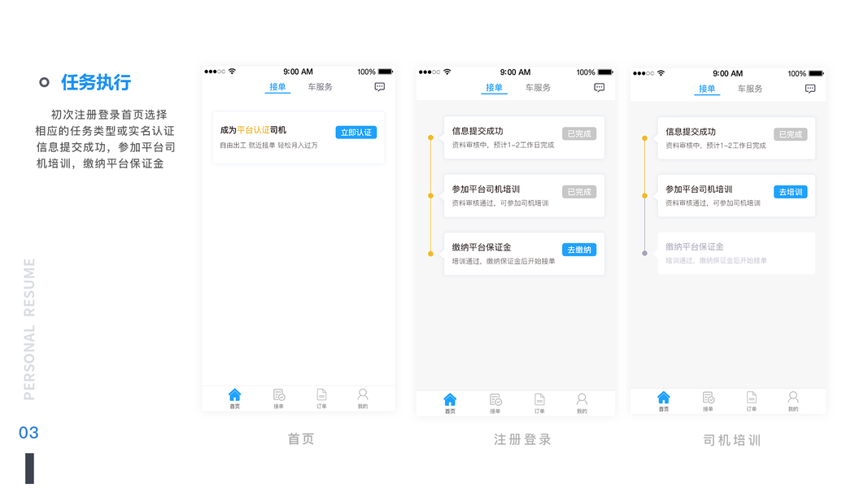
Task: Click the 去缴纳 button
Action: coord(579,250)
